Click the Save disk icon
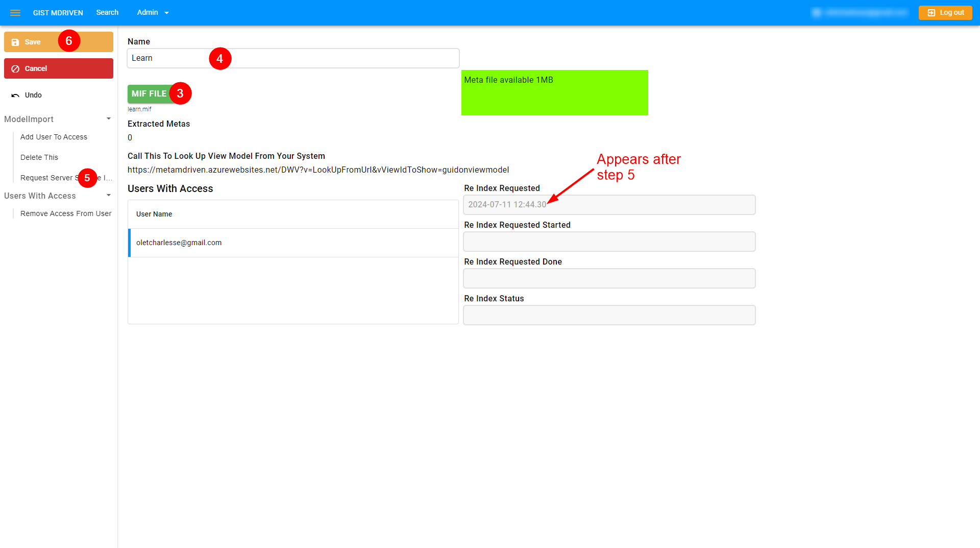Viewport: 980px width, 548px height. [15, 42]
